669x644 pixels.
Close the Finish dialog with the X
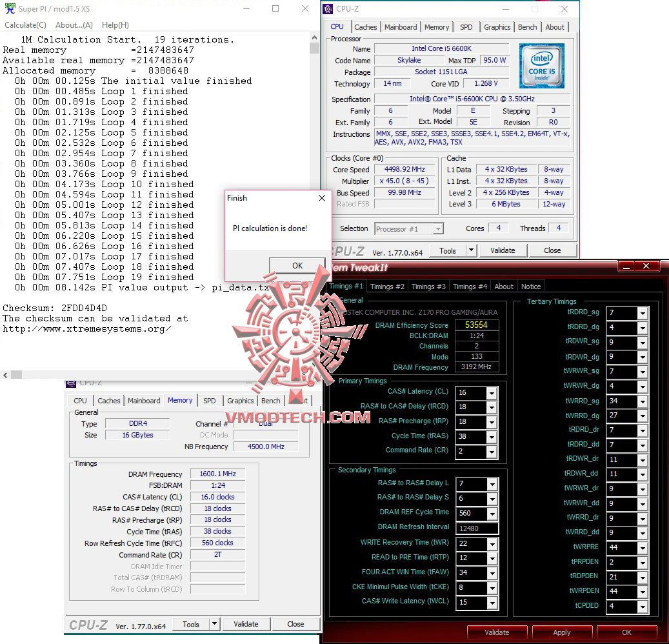tap(322, 198)
